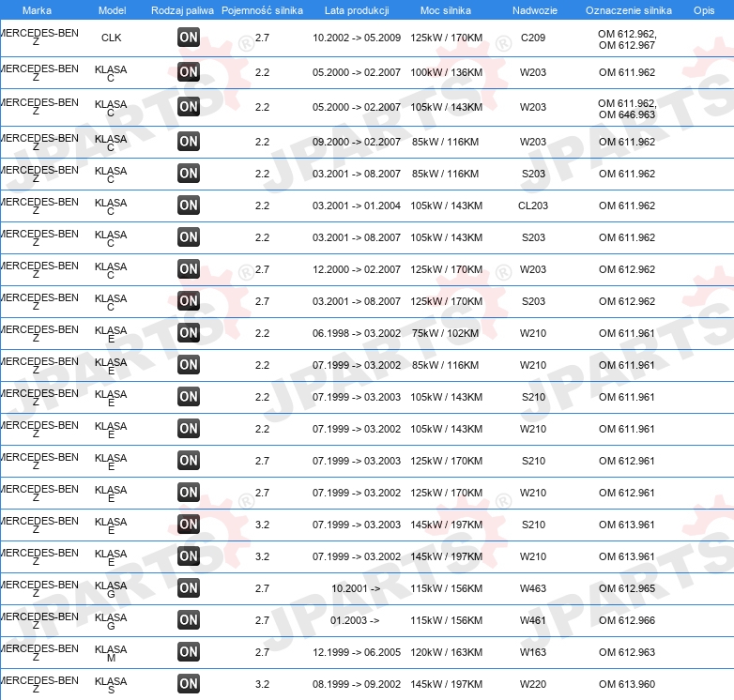Click the KLASA S model cell
734x700 pixels.
coord(111,685)
